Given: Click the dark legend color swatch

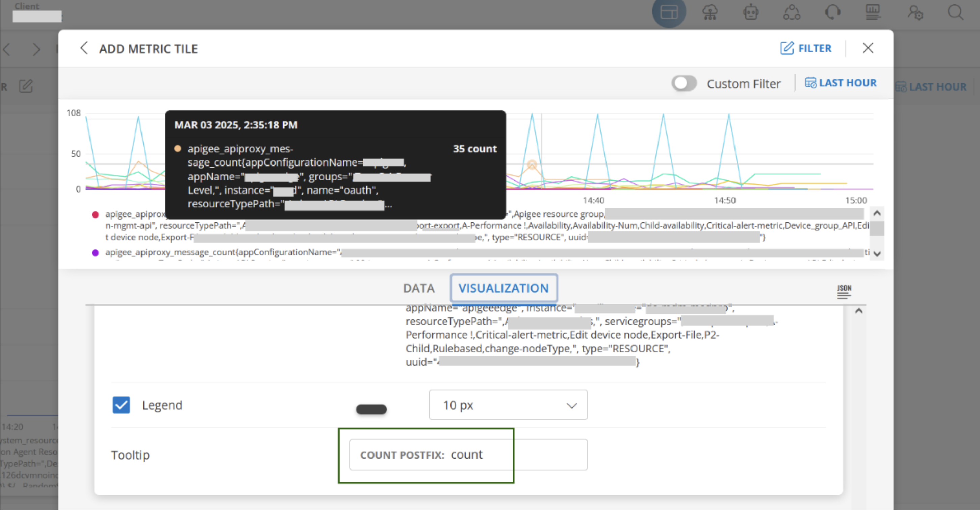Looking at the screenshot, I should (x=371, y=409).
